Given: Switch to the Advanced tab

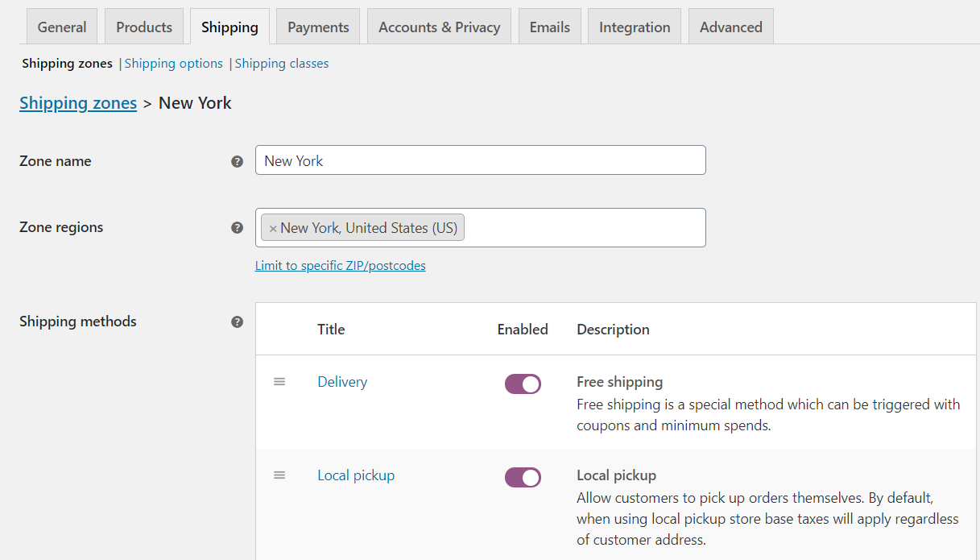Looking at the screenshot, I should (730, 26).
